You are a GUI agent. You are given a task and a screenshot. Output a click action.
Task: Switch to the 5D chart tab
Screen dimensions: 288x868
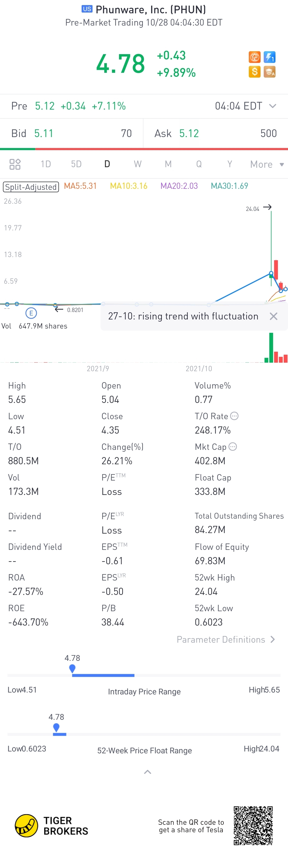(x=76, y=164)
